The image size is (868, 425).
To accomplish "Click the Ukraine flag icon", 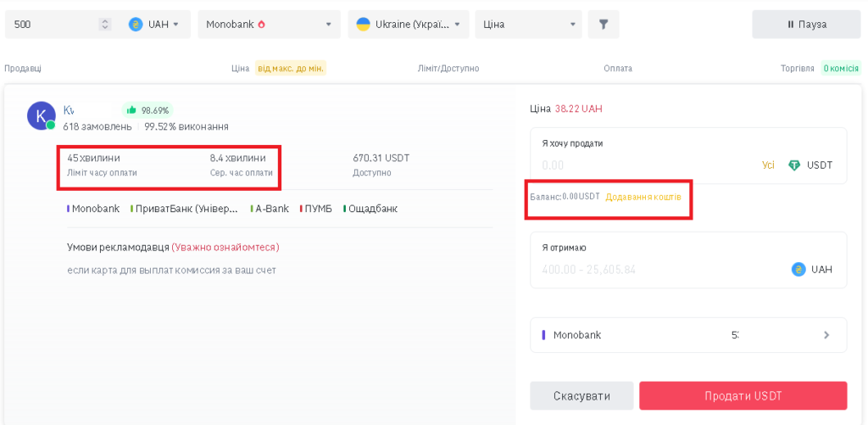I will (363, 25).
